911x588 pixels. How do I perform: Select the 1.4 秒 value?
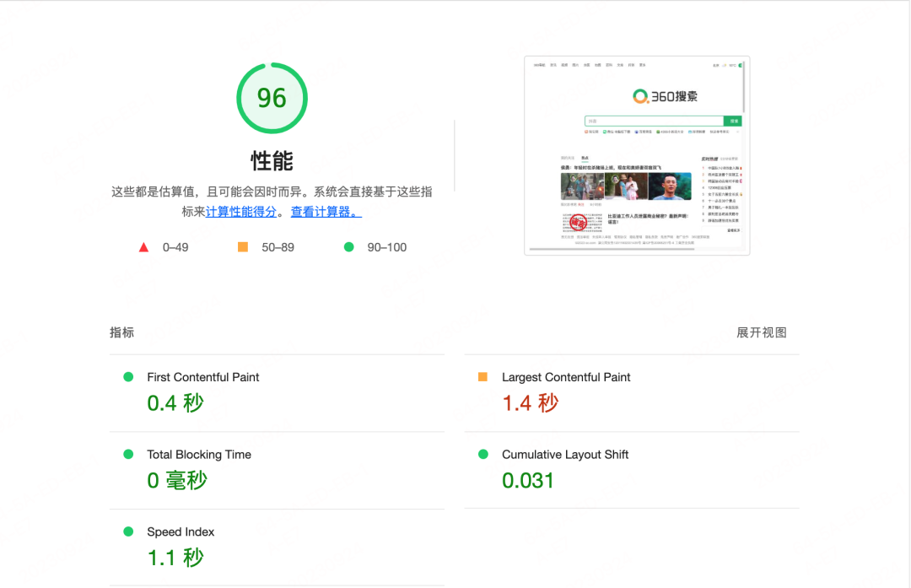tap(531, 402)
